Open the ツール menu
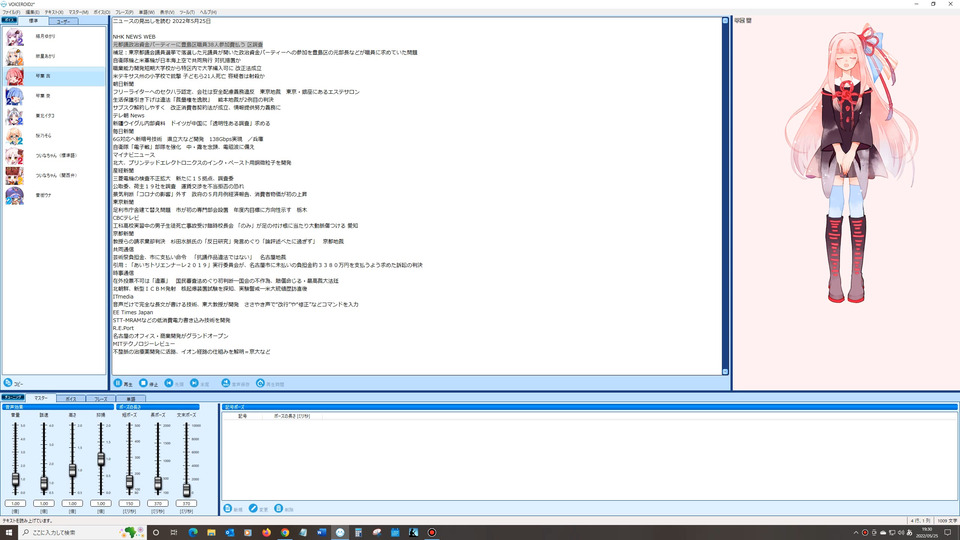This screenshot has width=960, height=540. click(x=187, y=12)
